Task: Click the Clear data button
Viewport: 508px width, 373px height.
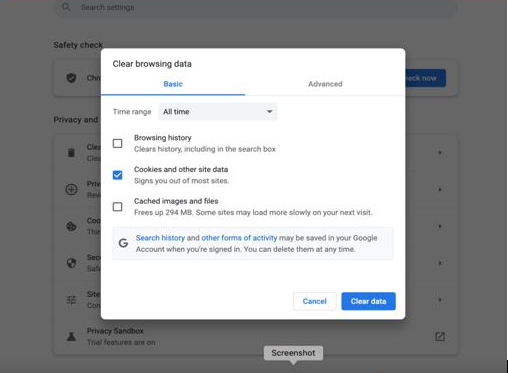Action: (368, 301)
